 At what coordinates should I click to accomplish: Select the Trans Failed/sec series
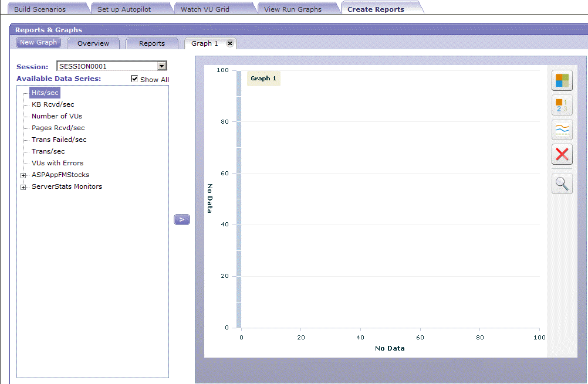59,139
